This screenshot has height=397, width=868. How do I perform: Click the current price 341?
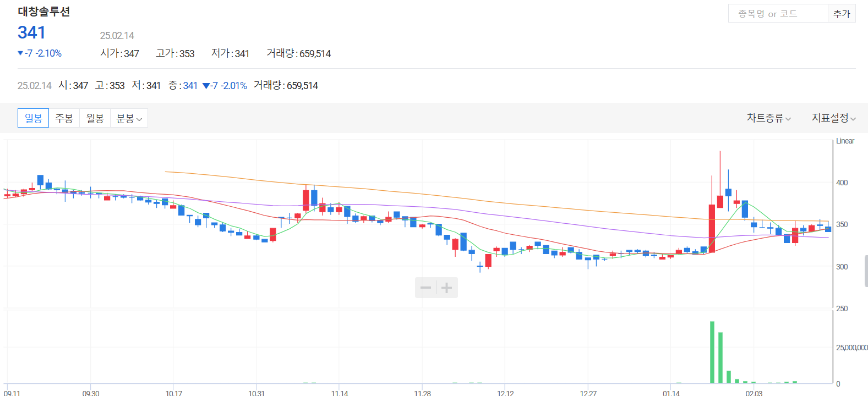pos(31,32)
